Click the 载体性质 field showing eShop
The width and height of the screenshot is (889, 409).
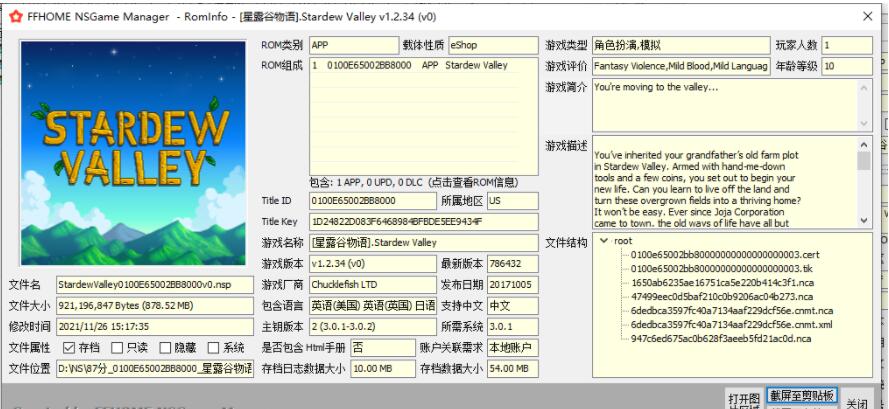pos(493,45)
